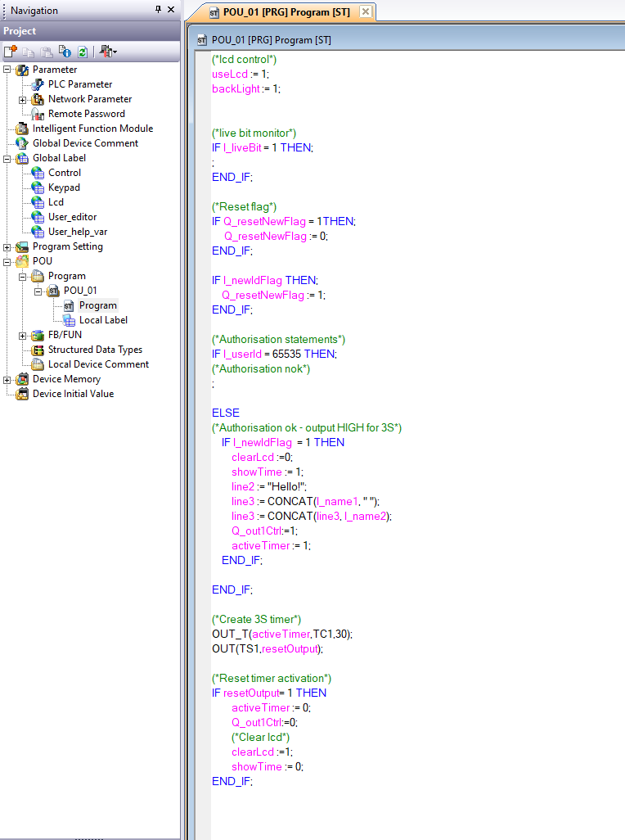
Task: Collapse the Global Label node
Action: coord(7,159)
